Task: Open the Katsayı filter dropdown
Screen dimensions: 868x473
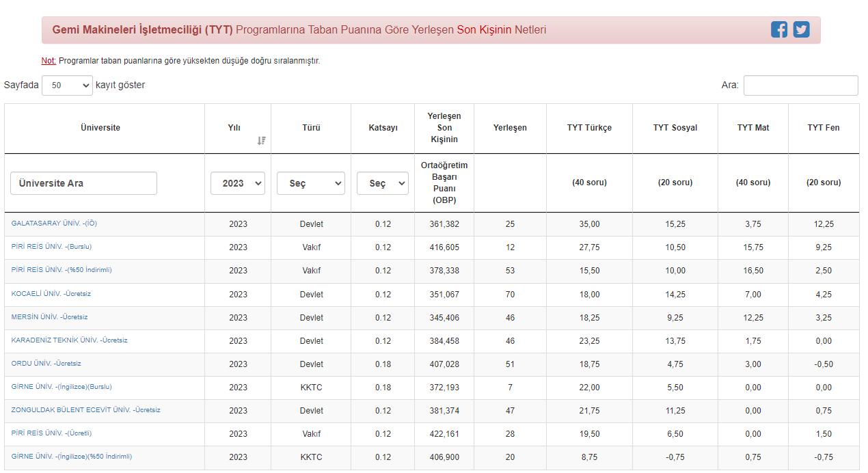Action: pyautogui.click(x=383, y=183)
